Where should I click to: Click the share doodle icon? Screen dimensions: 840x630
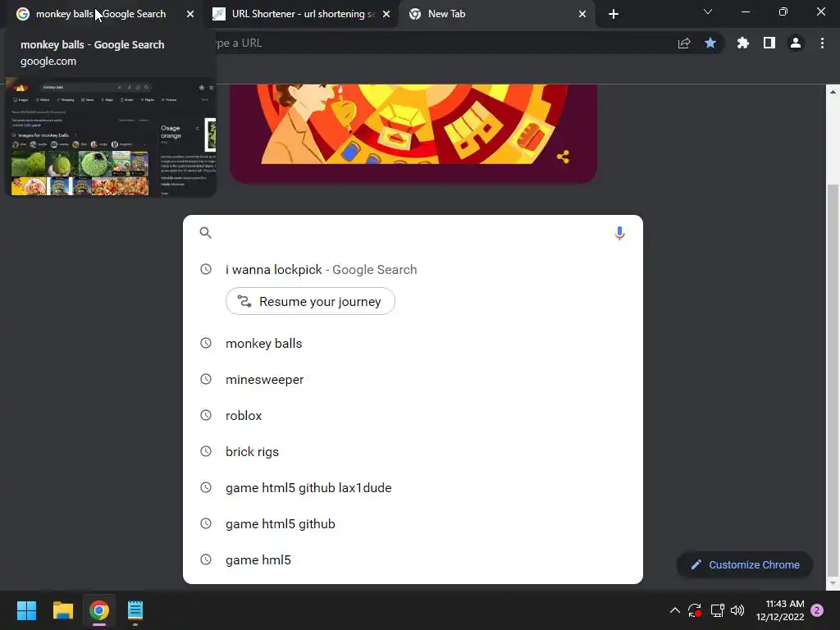(x=563, y=157)
